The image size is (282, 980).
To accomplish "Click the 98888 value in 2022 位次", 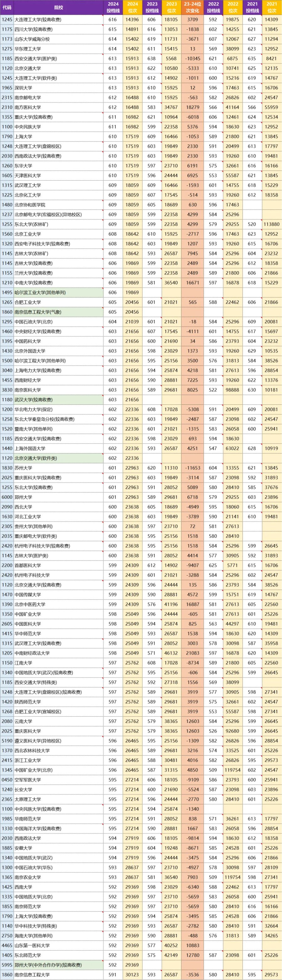I will coord(232,390).
